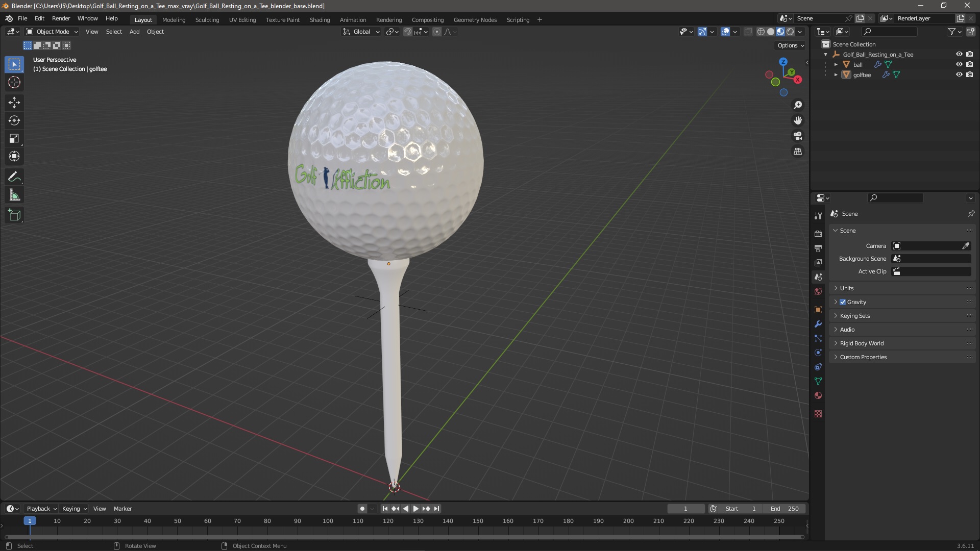Open the Render menu

tap(61, 18)
